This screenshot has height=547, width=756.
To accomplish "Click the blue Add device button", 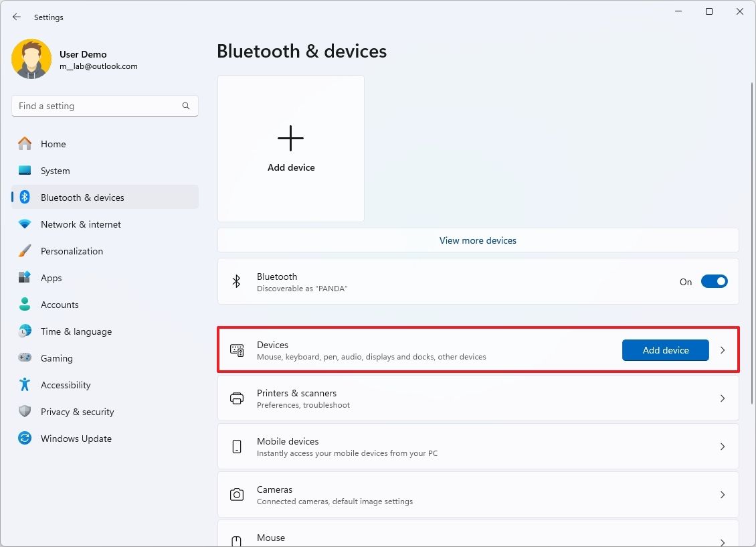I will [x=665, y=349].
